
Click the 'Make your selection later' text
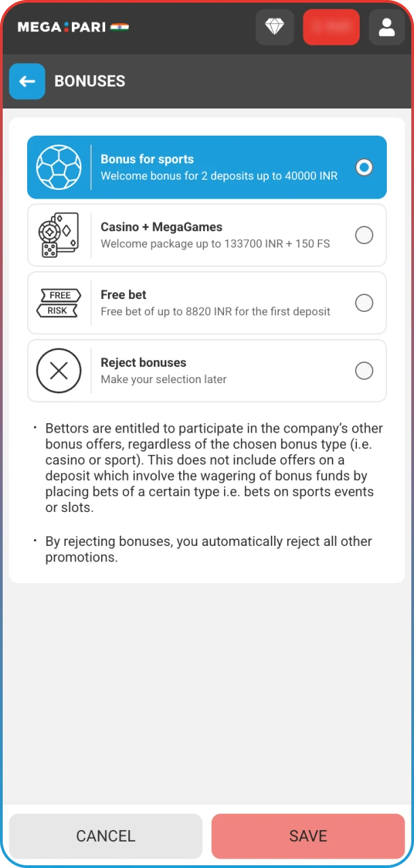(x=164, y=379)
